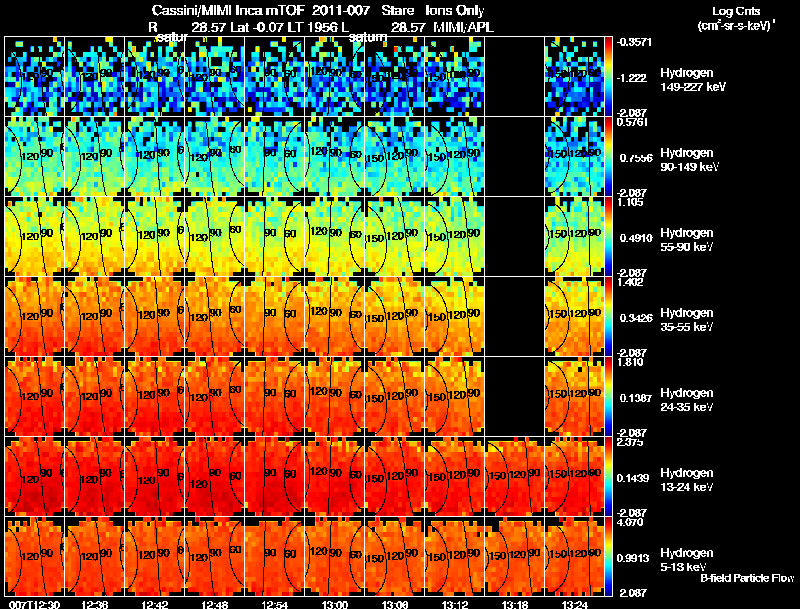This screenshot has width=800, height=609.
Task: Click the Hydrogen 90-149 keV row label
Action: point(689,160)
